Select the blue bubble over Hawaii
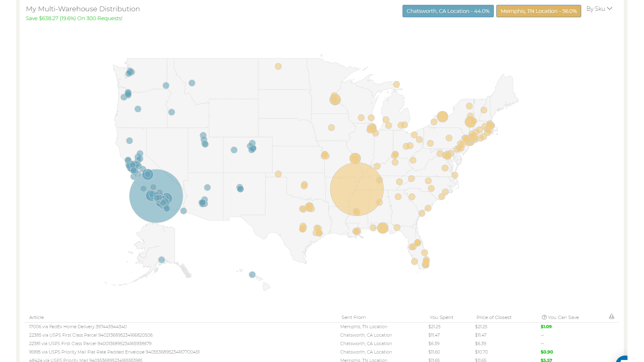 252,275
